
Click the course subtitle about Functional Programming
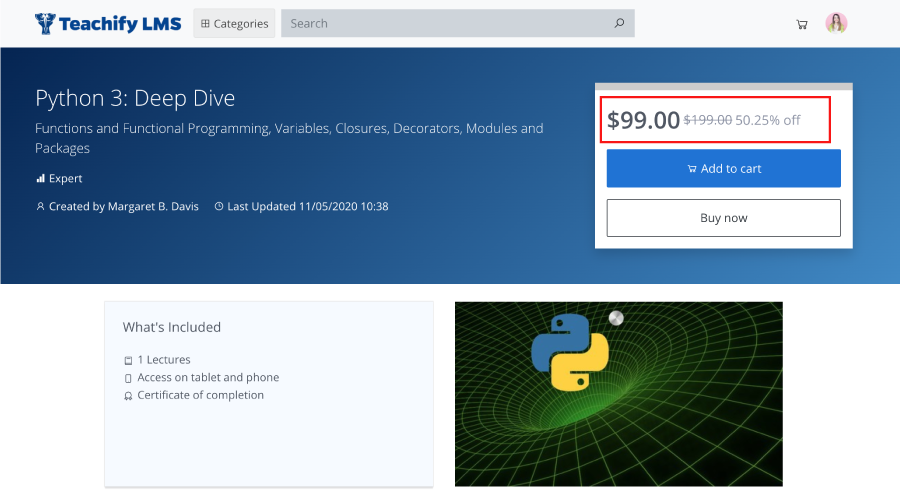[289, 138]
